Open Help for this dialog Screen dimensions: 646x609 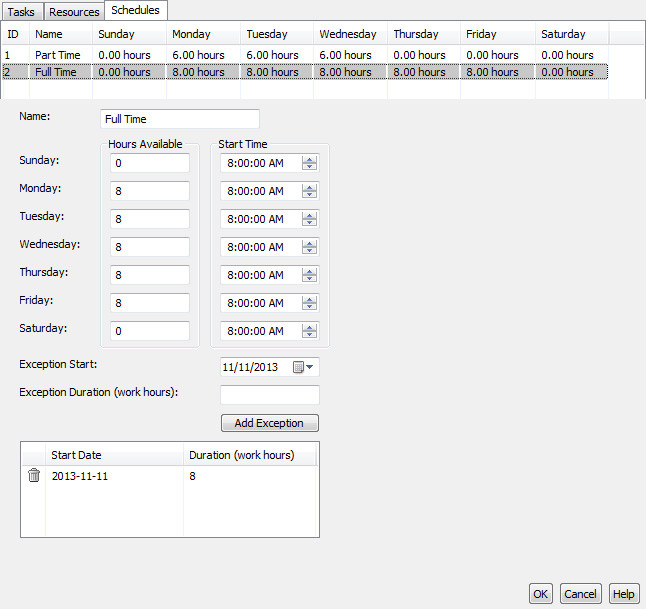(x=624, y=594)
